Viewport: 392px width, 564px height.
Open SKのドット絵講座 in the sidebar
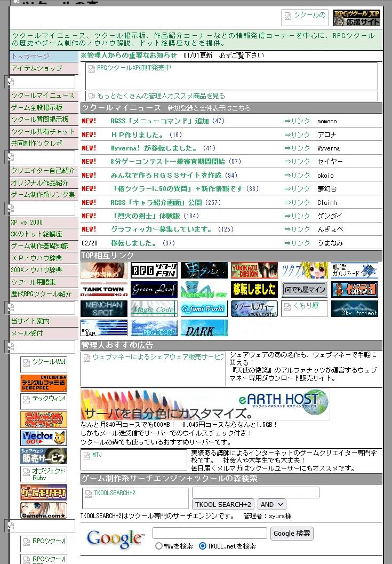tap(36, 234)
